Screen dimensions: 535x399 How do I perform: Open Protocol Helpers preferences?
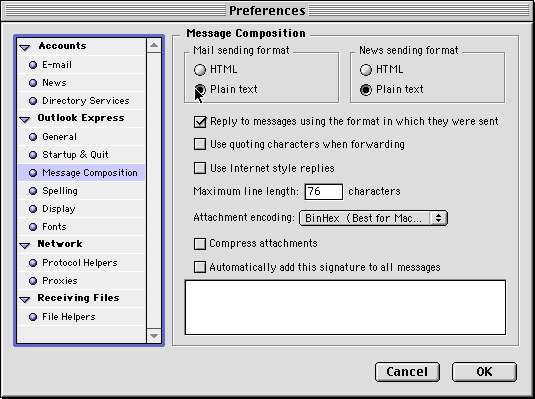82,263
